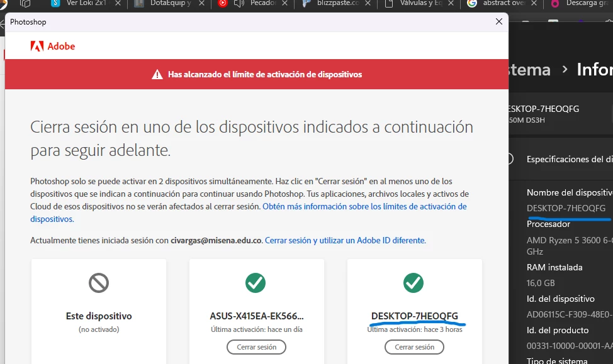Click the green checkmark for DESKTOP-7HEOQFG device
Screen dimensions: 613x364
pos(413,283)
